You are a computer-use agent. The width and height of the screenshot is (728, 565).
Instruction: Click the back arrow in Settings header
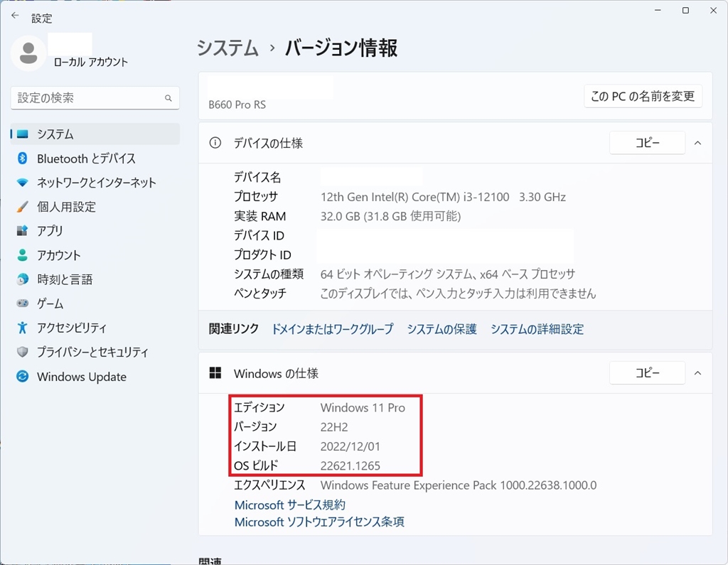click(x=15, y=16)
